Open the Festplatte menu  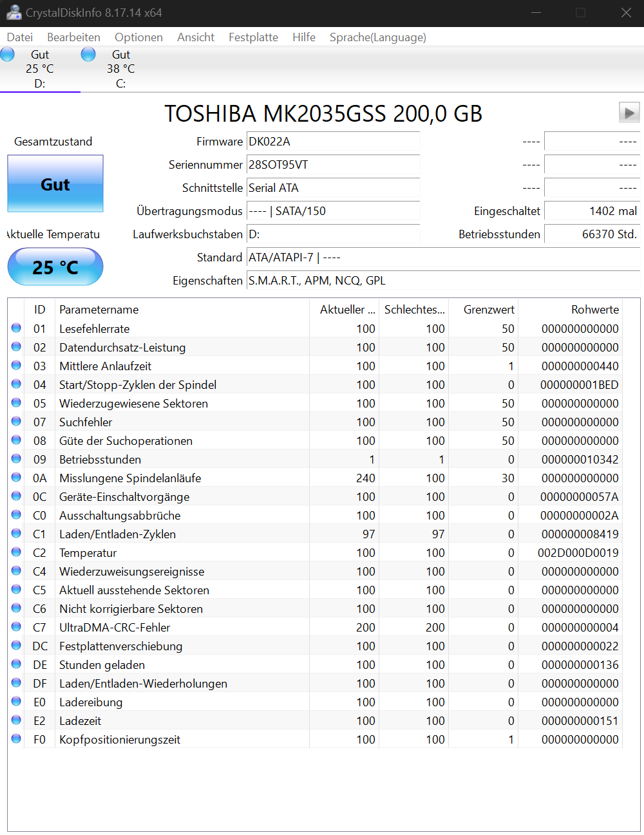pos(253,37)
